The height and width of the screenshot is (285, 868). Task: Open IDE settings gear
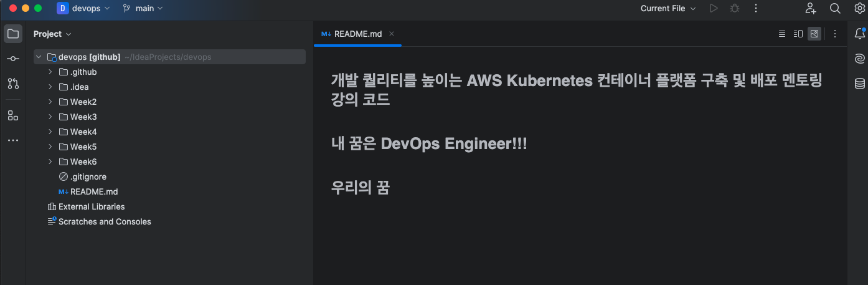tap(860, 9)
